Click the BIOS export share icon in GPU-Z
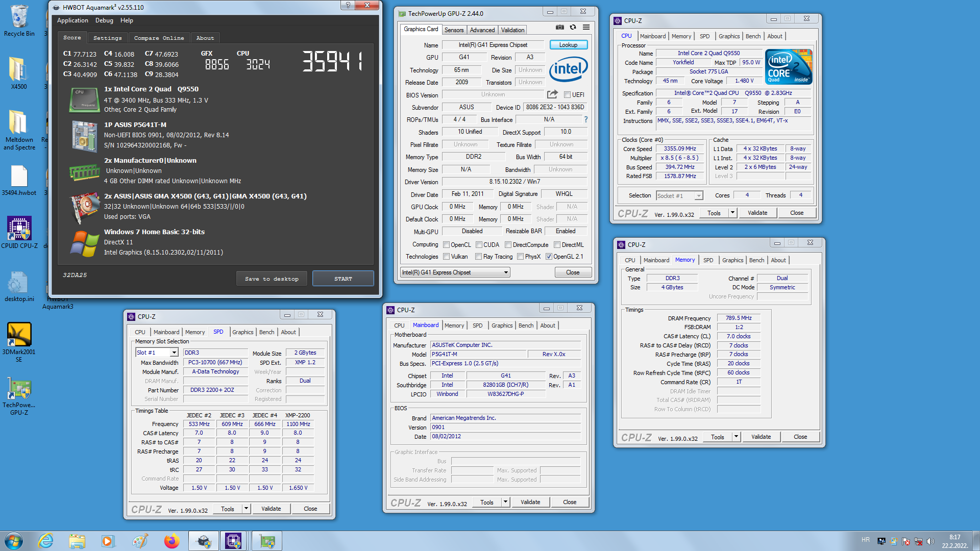Image resolution: width=980 pixels, height=551 pixels. (552, 94)
